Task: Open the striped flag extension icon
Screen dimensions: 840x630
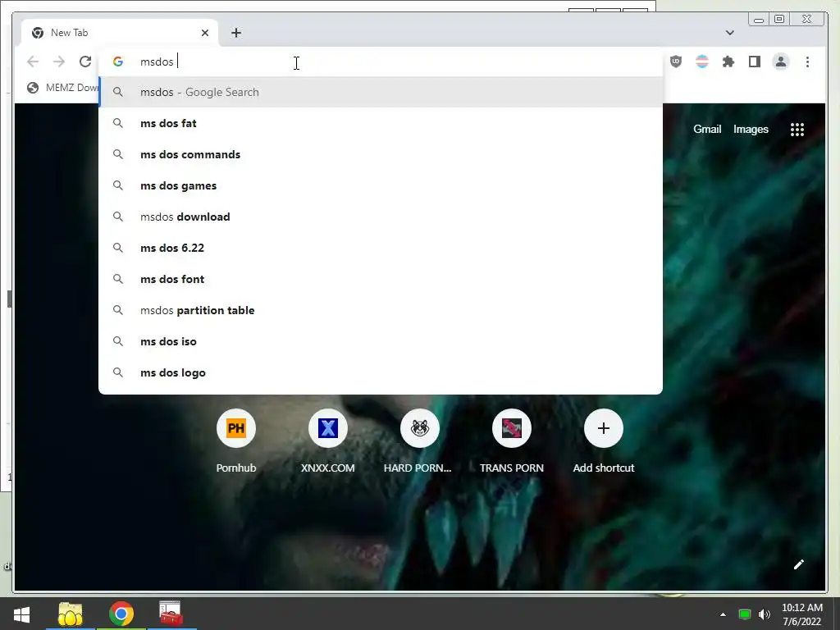Action: click(702, 62)
